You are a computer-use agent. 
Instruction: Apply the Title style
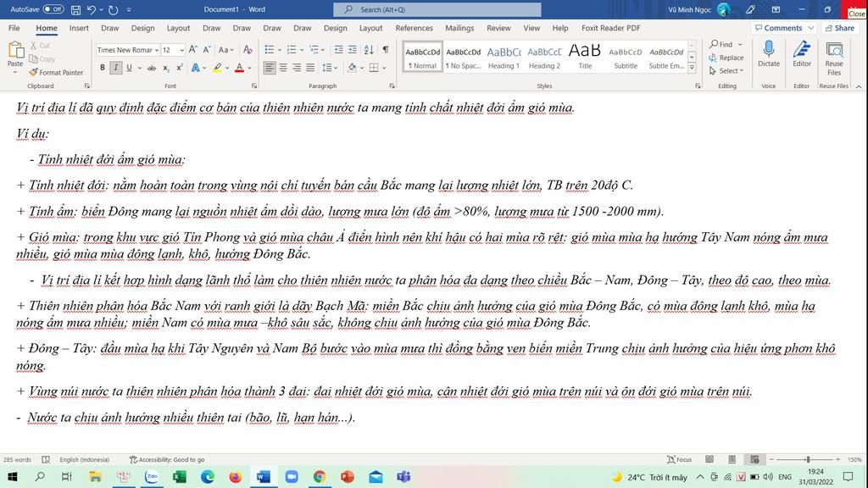point(585,57)
